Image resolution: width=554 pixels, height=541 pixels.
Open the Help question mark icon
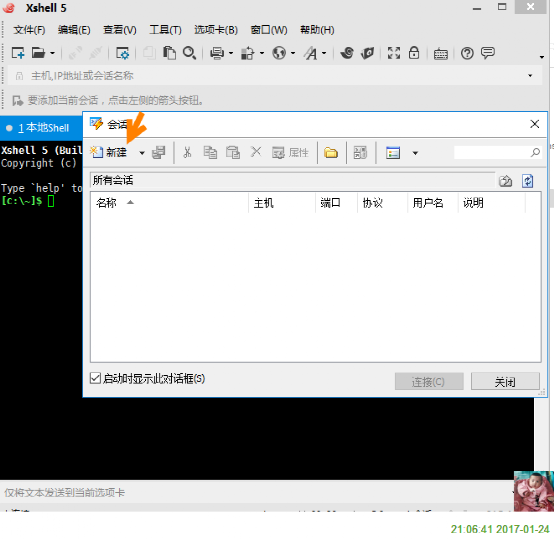(x=467, y=53)
